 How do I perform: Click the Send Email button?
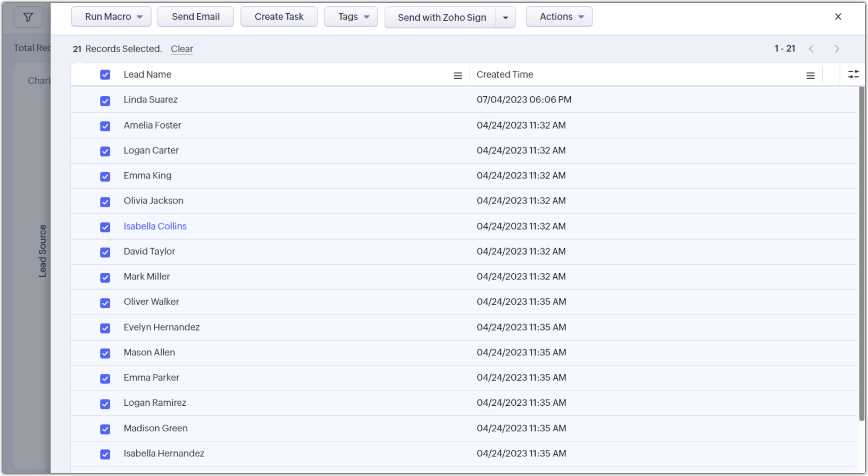tap(195, 17)
